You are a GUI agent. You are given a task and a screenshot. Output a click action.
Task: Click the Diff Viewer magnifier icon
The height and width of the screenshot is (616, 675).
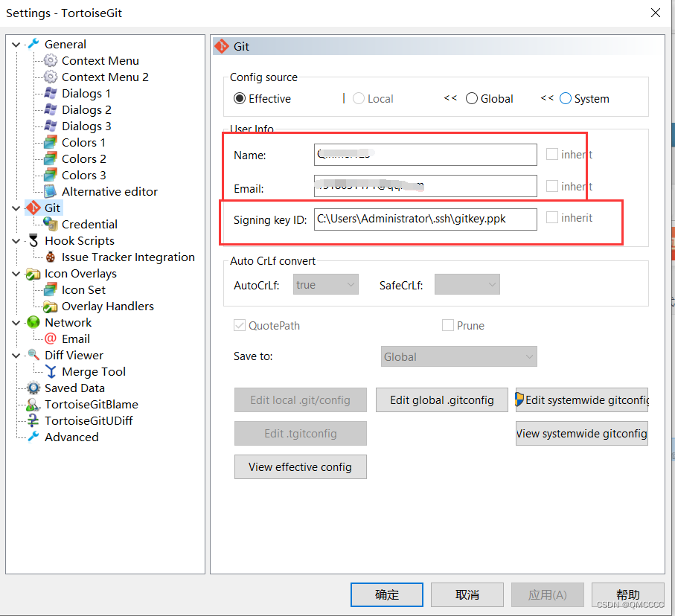coord(33,355)
